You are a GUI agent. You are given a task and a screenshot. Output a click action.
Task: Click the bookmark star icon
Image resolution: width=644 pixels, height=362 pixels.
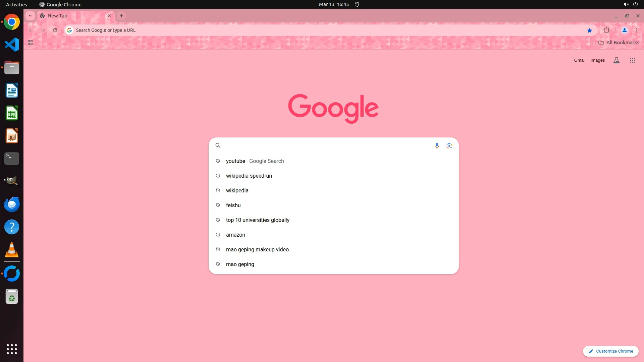(590, 30)
